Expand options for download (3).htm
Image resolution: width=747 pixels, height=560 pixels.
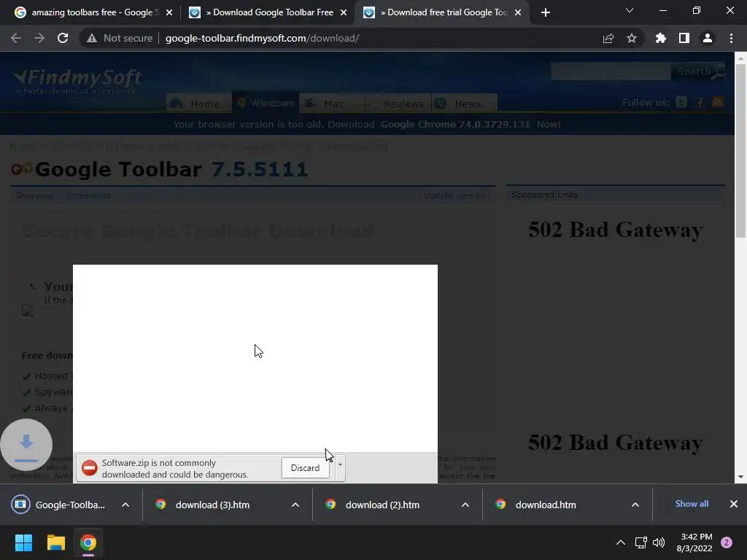pos(295,505)
